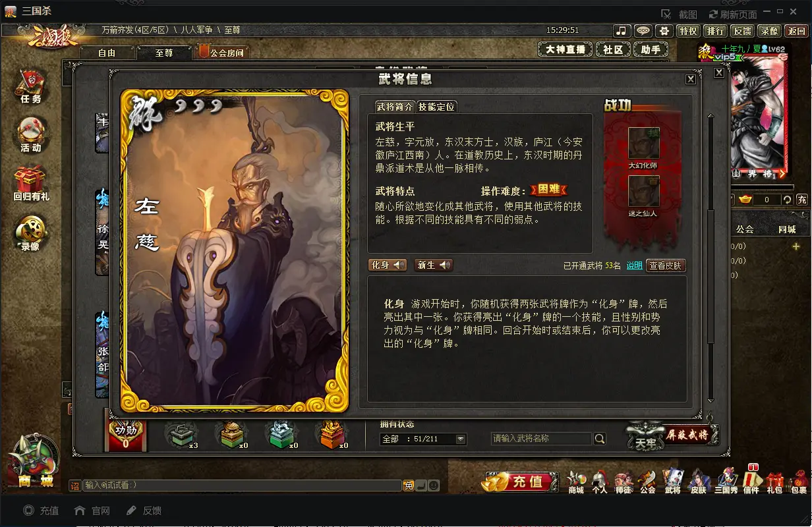Image resolution: width=812 pixels, height=527 pixels.
Task: Select the 至尊 room tab
Action: pyautogui.click(x=164, y=53)
